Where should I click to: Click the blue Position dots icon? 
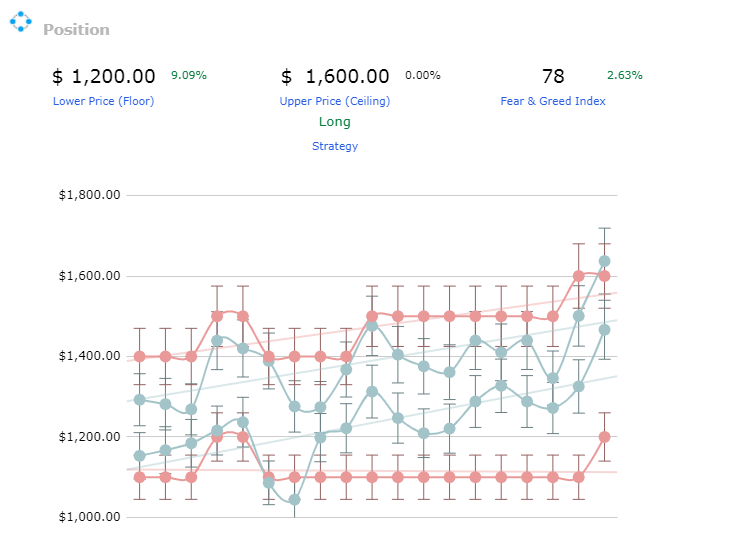(21, 22)
